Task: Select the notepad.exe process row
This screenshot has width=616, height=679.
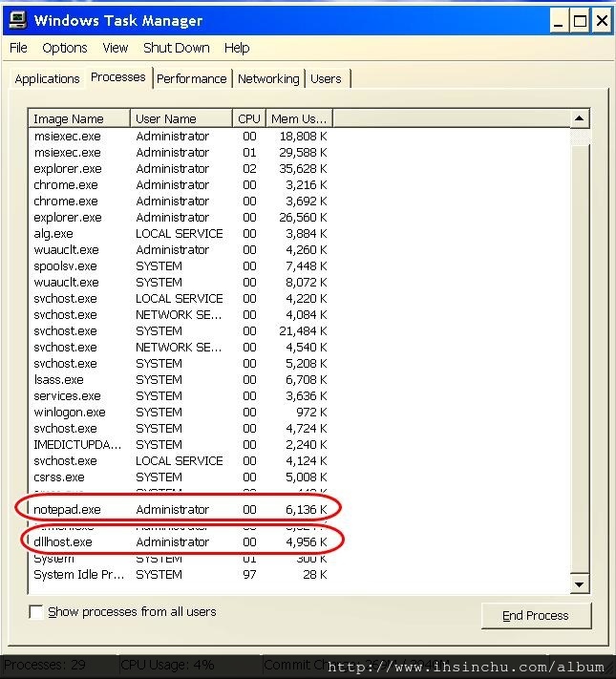Action: 181,509
